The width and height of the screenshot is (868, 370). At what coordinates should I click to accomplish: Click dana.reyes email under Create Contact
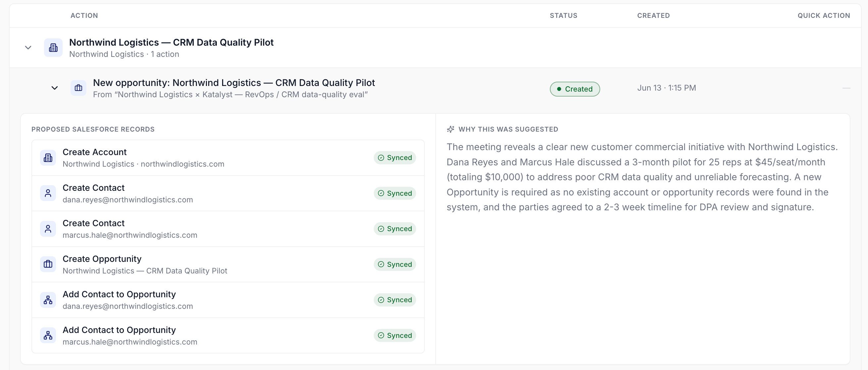coord(128,200)
